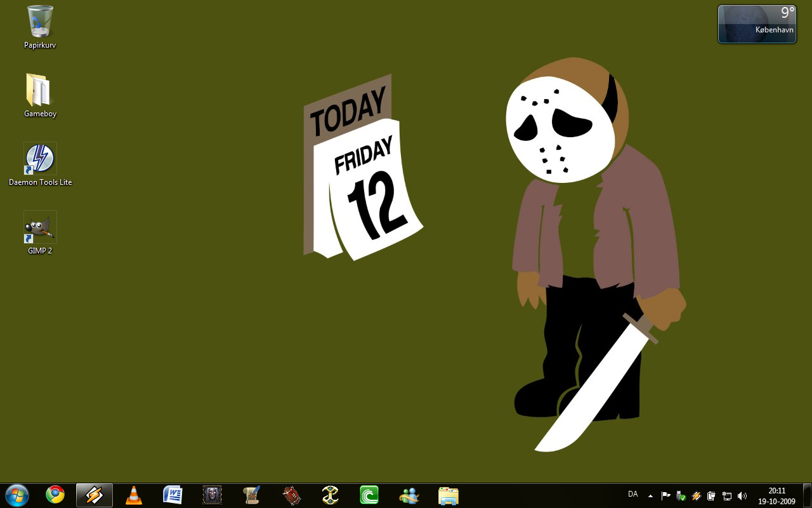Viewport: 812px width, 508px height.
Task: Open the Action Center flag icon
Action: 665,495
